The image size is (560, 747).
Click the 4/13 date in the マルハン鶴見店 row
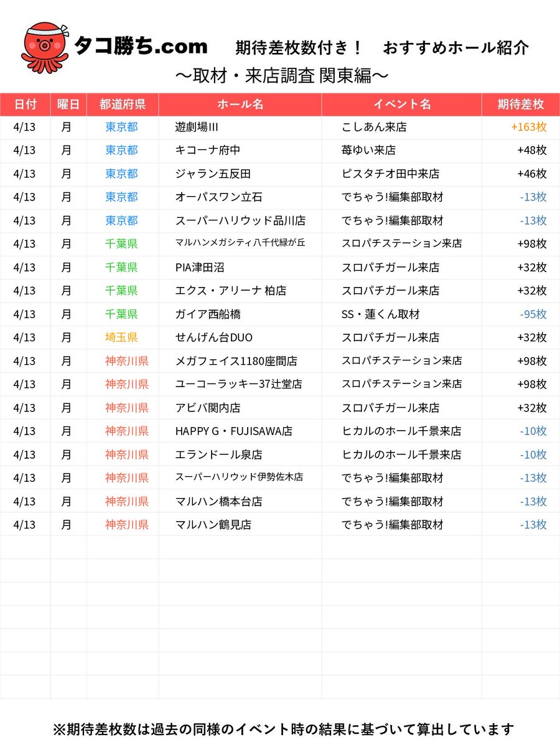[x=25, y=525]
